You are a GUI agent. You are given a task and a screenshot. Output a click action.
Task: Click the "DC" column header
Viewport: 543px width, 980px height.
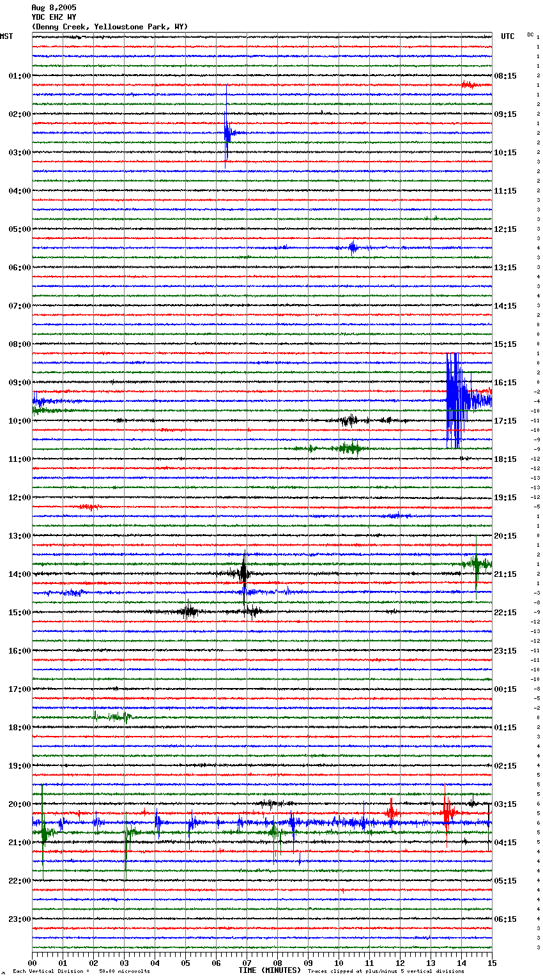click(x=530, y=34)
